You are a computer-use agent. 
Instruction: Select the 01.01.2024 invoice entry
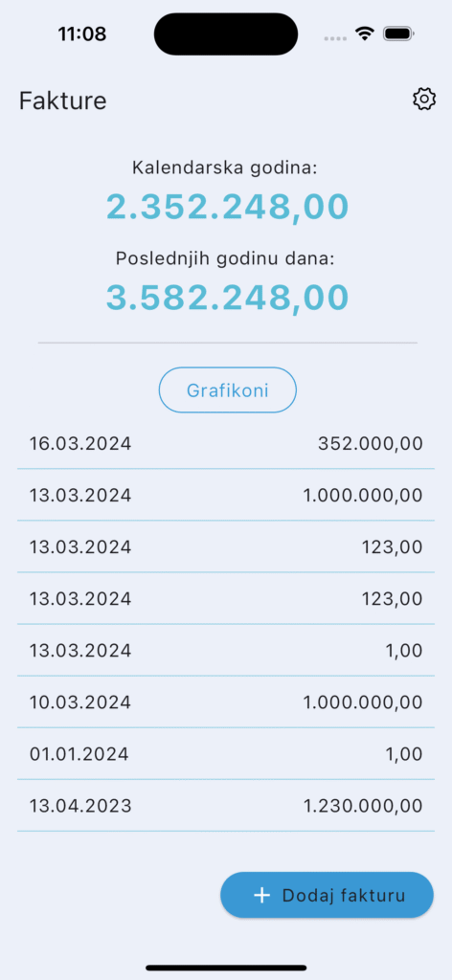tap(226, 754)
